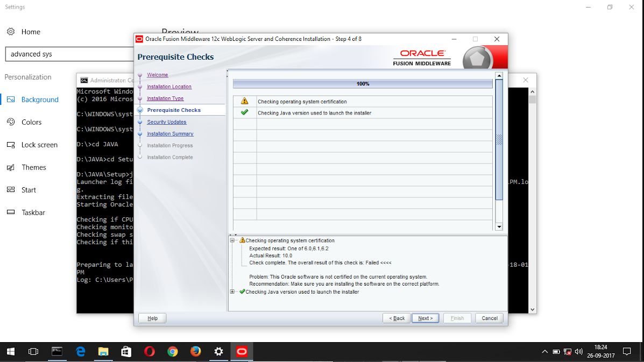The width and height of the screenshot is (644, 362).
Task: Open the Welcome step link
Action: (x=157, y=75)
